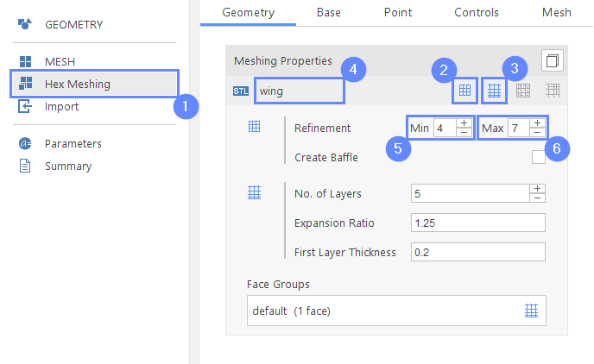Toggle the surface refinement grid icon
This screenshot has width=594, height=364.
[x=465, y=90]
